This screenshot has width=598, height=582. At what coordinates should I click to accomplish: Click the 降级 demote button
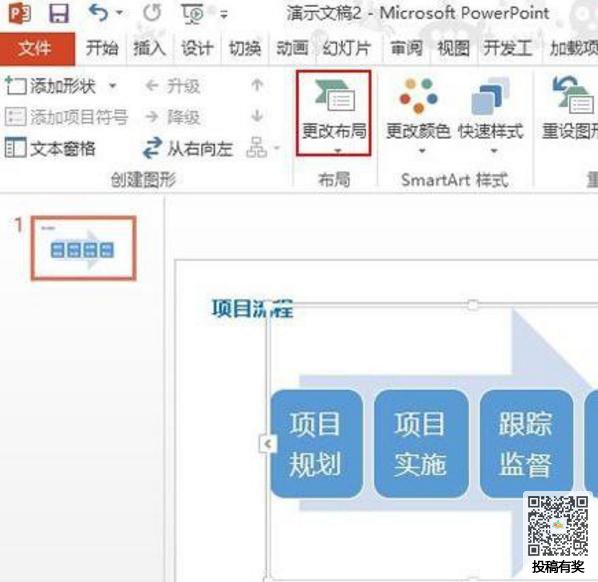[172, 117]
